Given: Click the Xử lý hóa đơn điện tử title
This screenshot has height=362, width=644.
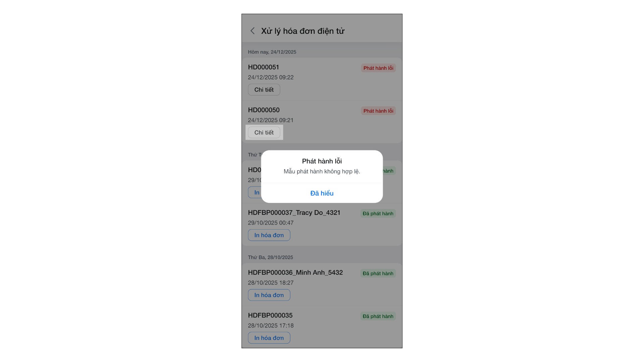Looking at the screenshot, I should [x=303, y=31].
